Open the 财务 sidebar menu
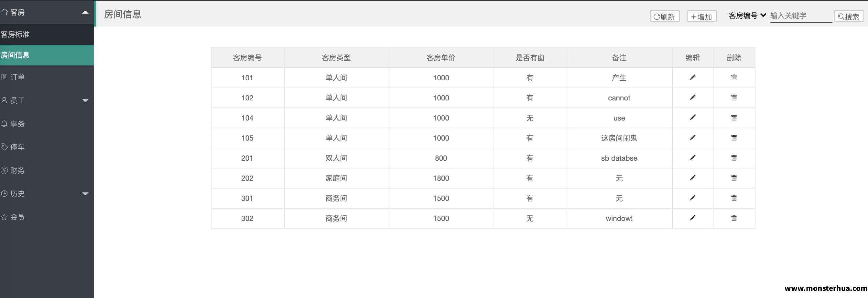Image resolution: width=868 pixels, height=298 pixels. 47,170
